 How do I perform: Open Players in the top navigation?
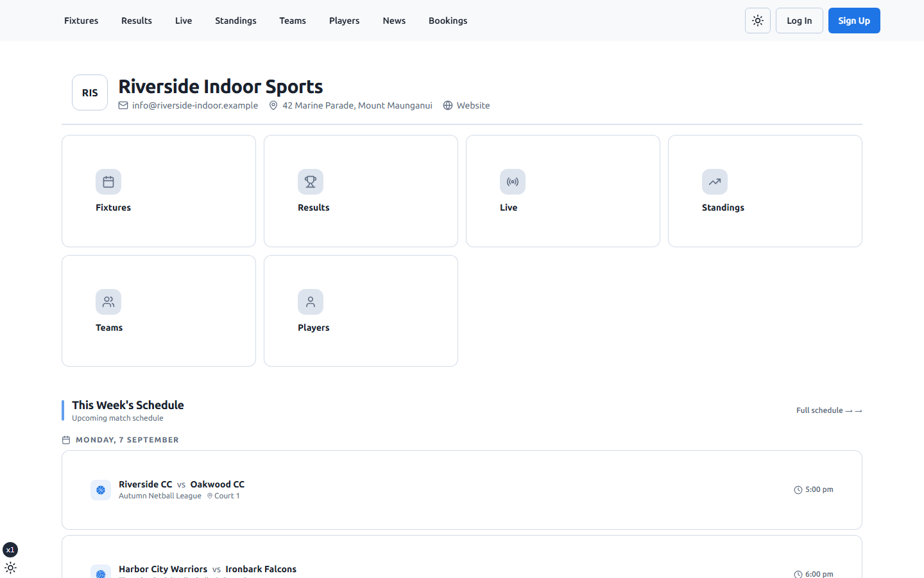tap(345, 21)
